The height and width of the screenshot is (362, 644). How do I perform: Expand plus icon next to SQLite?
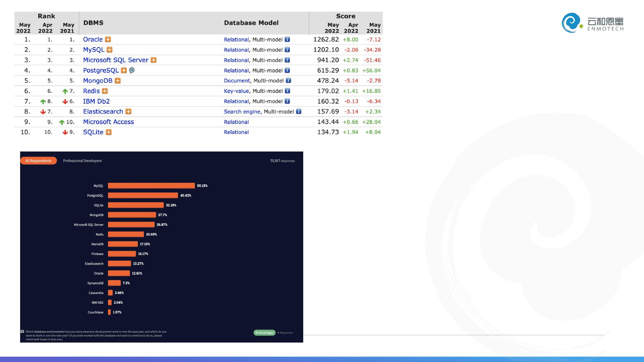[x=108, y=132]
